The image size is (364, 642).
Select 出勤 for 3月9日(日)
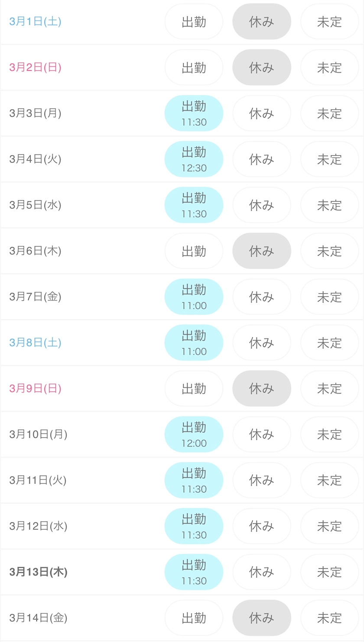(194, 389)
